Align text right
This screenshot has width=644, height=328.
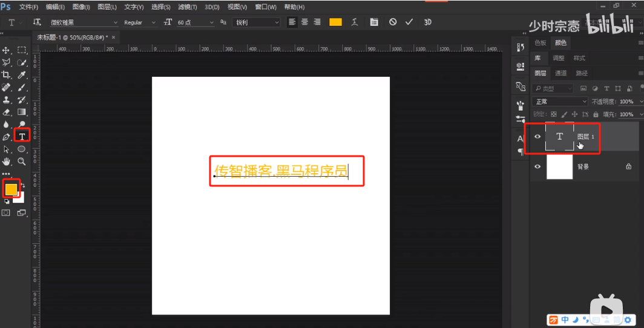point(317,22)
